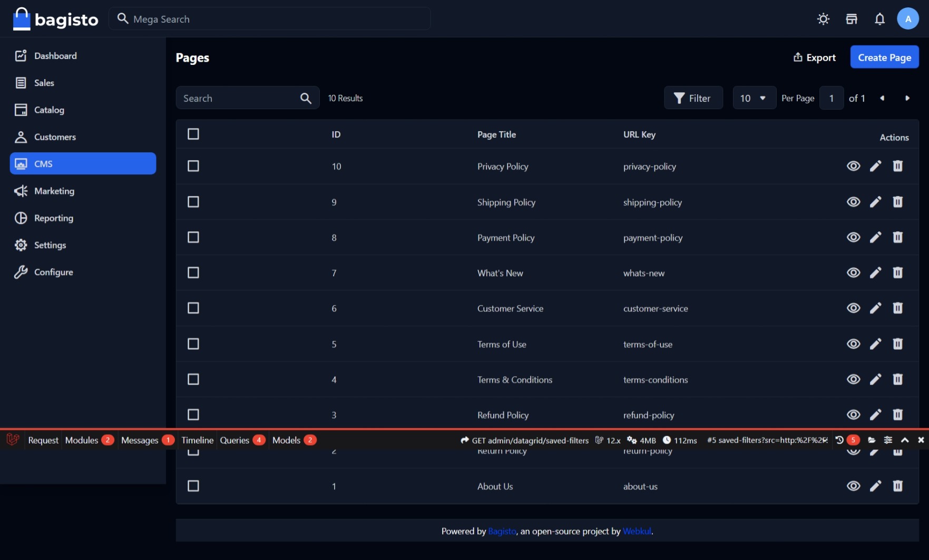Focus the Mega Search input
The height and width of the screenshot is (560, 929).
[270, 19]
